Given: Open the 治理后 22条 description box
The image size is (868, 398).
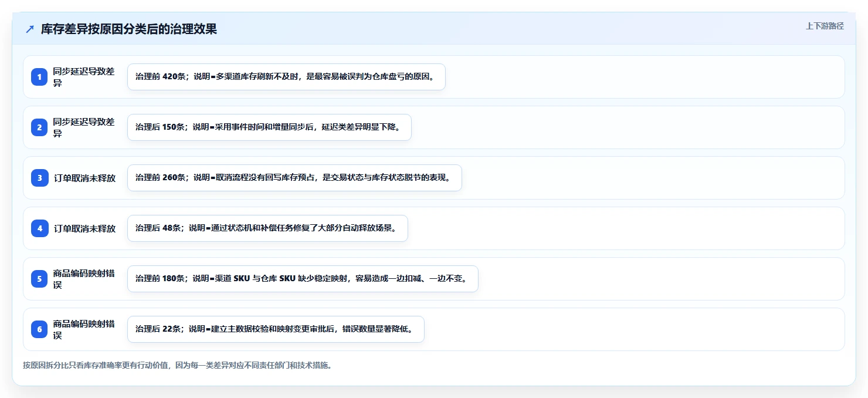Looking at the screenshot, I should click(x=276, y=329).
